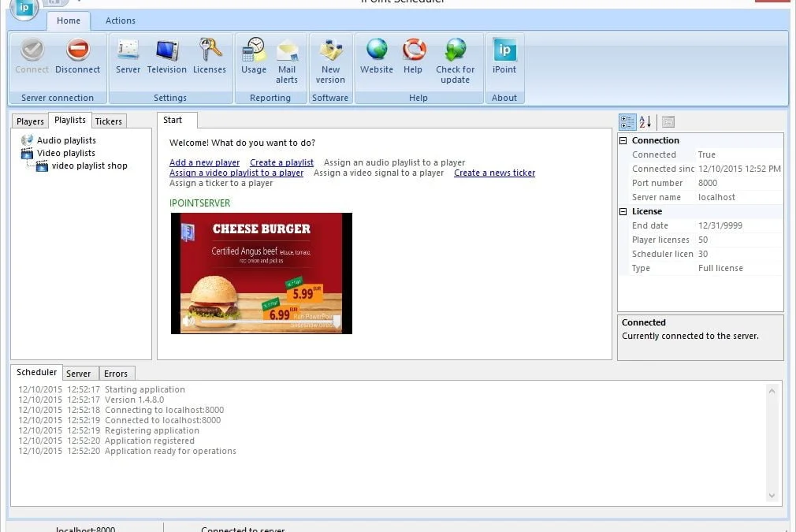The width and height of the screenshot is (796, 532).
Task: Switch to the Errors log tab
Action: click(116, 374)
